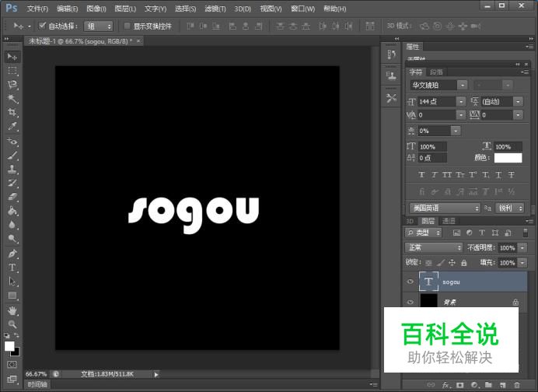This screenshot has height=392, width=538.
Task: Select the sogou layer thumbnail
Action: tap(428, 282)
